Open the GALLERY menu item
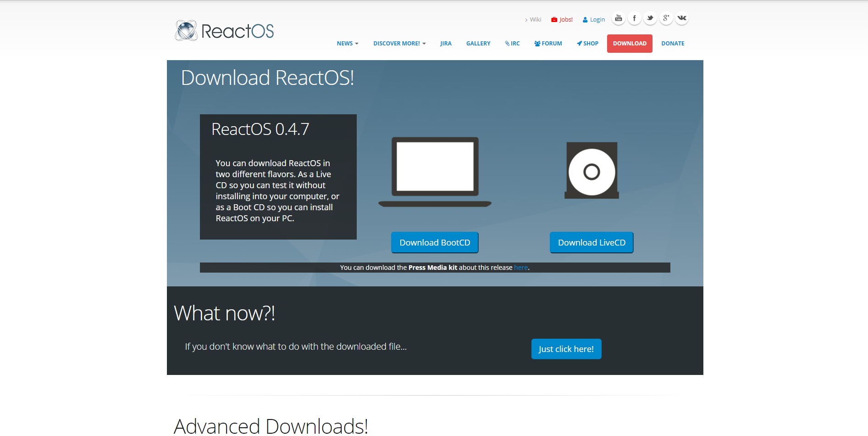Image resolution: width=868 pixels, height=436 pixels. tap(478, 44)
